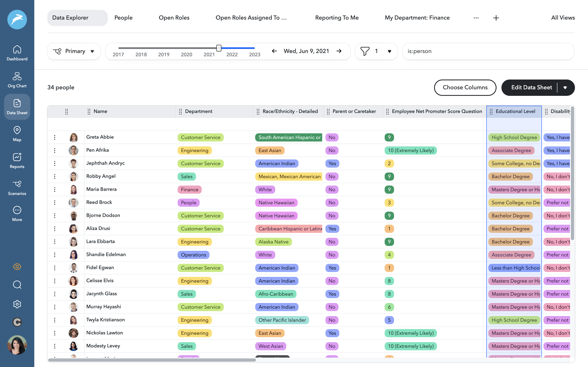The width and height of the screenshot is (588, 367).
Task: Switch to the Open Roles tab
Action: [x=174, y=18]
